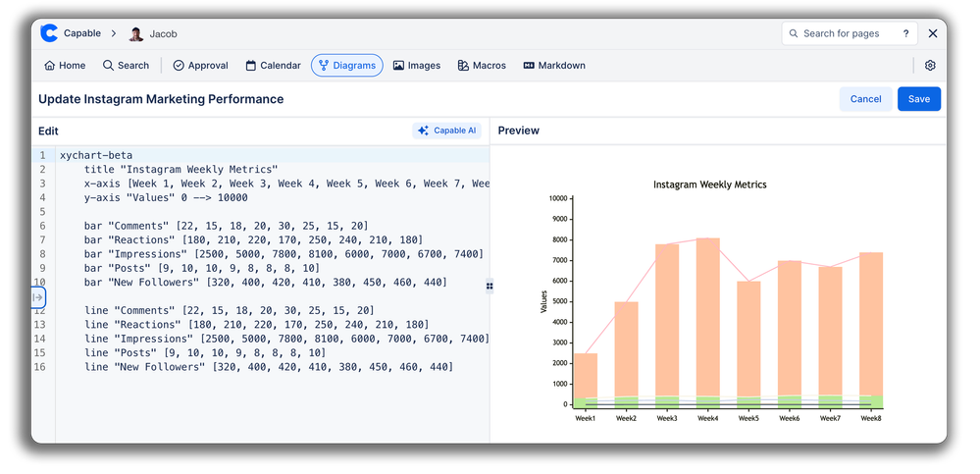The height and width of the screenshot is (474, 980).
Task: Close the Capable dialog
Action: (x=933, y=33)
